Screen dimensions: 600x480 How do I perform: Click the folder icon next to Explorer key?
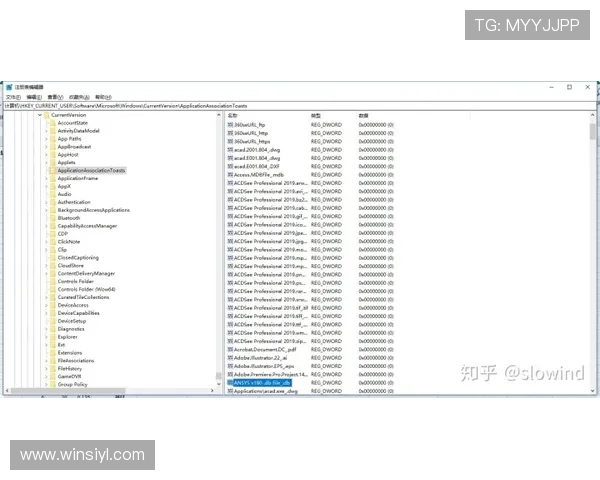coord(51,336)
